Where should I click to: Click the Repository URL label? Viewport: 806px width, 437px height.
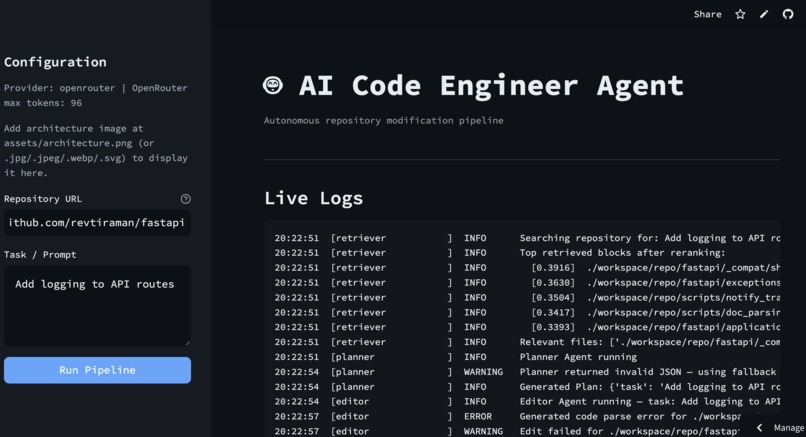click(43, 199)
